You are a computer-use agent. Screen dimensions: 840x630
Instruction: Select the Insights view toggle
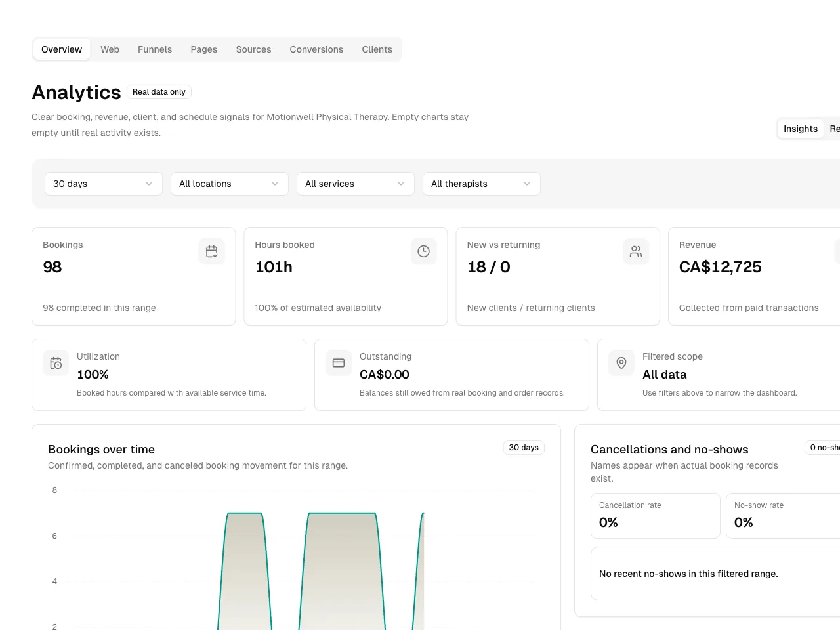[801, 129]
